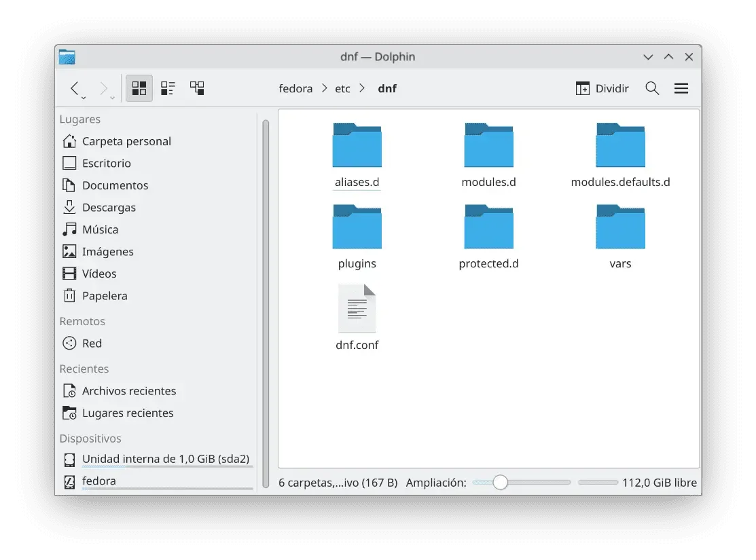
Task: Select Unidad interna de 1,0 GiB (sda2)
Action: click(157, 460)
